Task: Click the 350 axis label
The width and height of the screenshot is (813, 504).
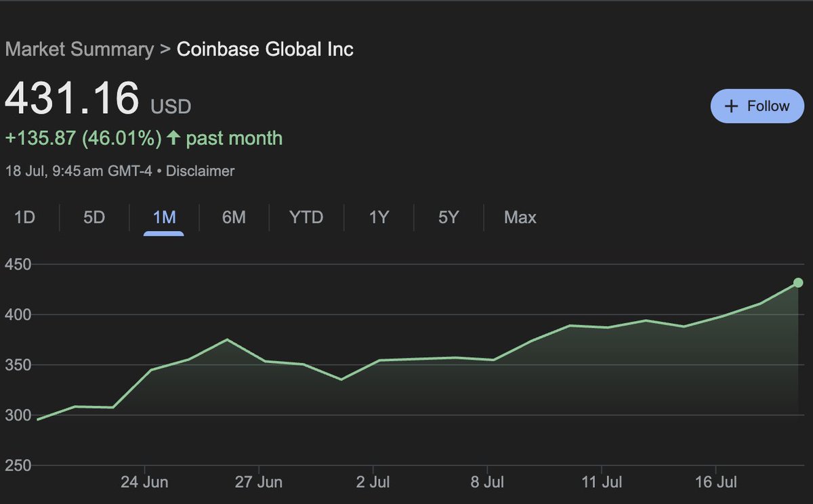Action: click(18, 365)
